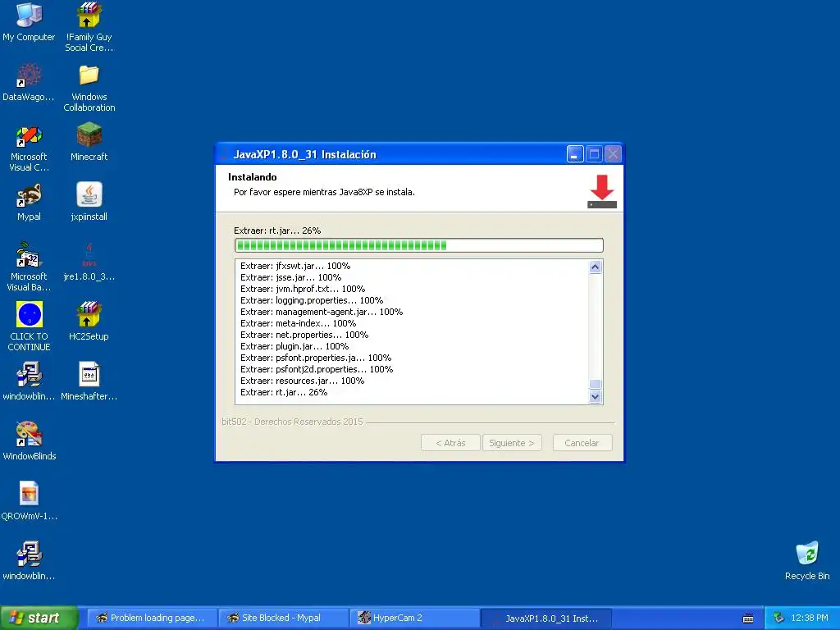Screen dimensions: 840x630
Task: Click the installer title 'JavaXP1.8.0_31 Instalación'
Action: pos(305,155)
